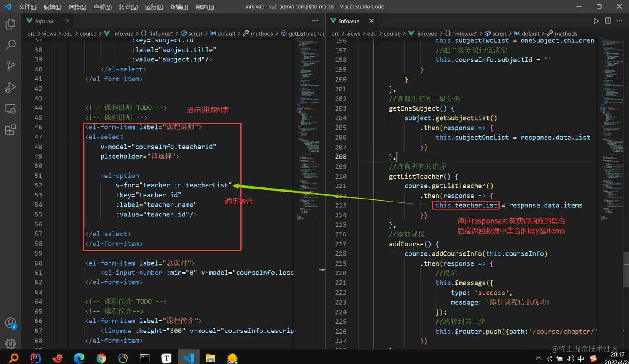The height and width of the screenshot is (364, 629).
Task: Open the sunflower Imagine app in taskbar
Action: tap(232, 358)
